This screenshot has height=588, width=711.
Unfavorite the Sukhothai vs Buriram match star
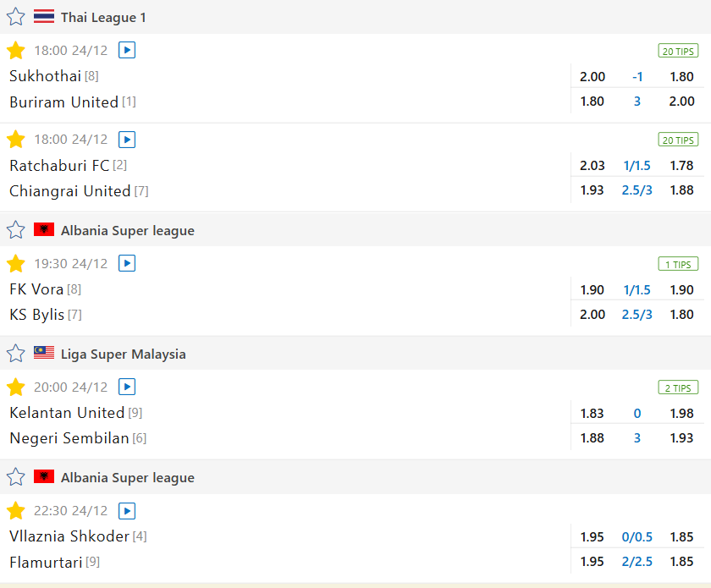pyautogui.click(x=16, y=50)
